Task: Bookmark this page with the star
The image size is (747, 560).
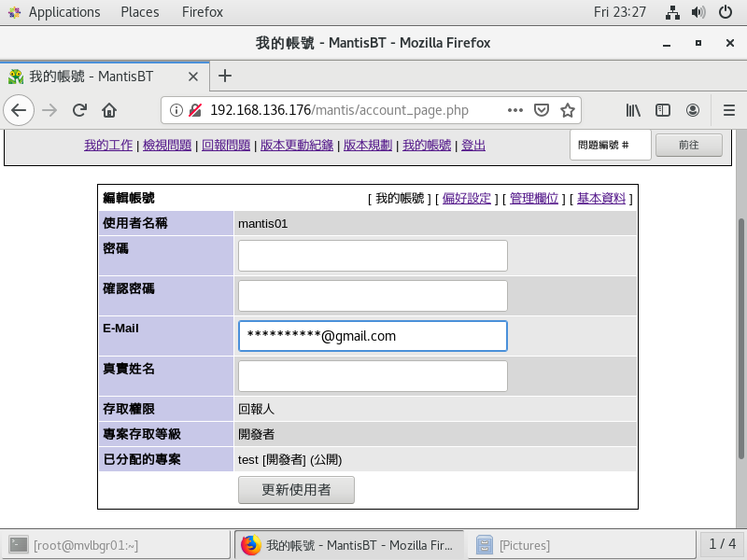Action: (x=568, y=110)
